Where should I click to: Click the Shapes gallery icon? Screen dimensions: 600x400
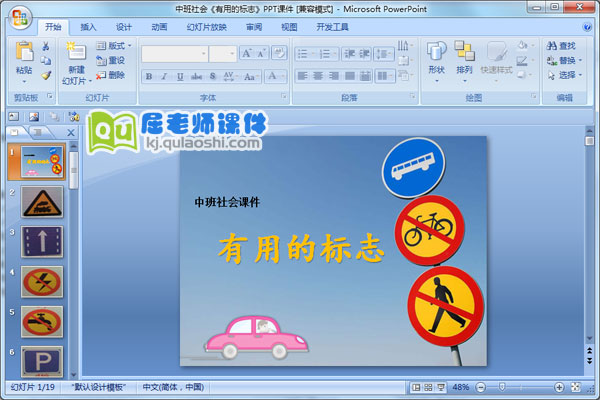pos(437,51)
